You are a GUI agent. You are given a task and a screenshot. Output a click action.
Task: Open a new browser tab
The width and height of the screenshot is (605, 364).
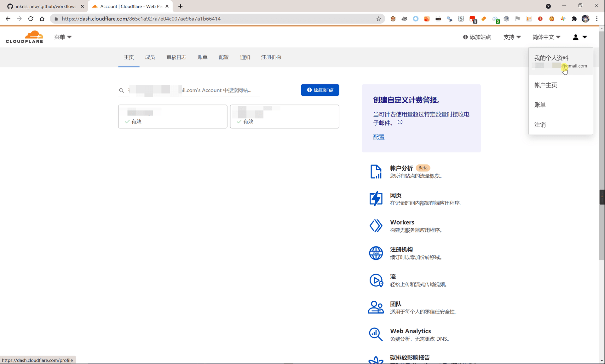(x=180, y=6)
